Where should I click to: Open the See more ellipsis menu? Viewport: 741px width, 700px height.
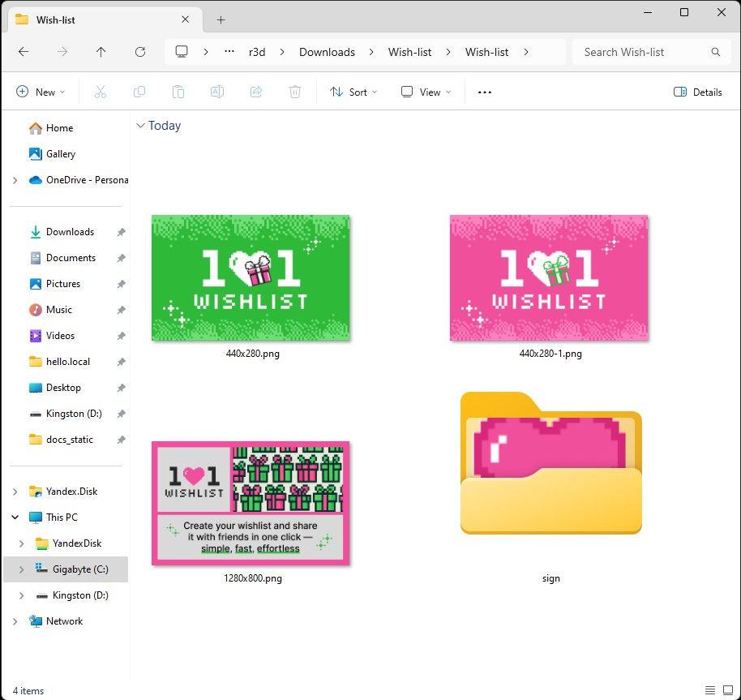[x=485, y=92]
